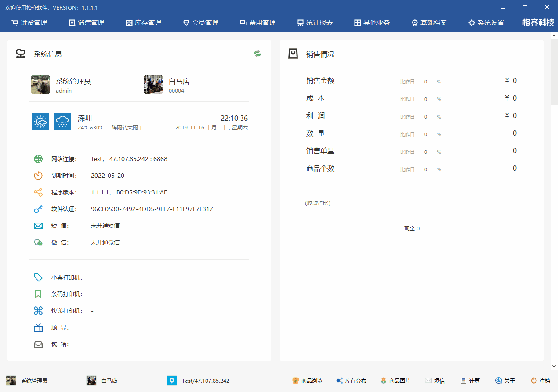Click the down arrow of right scrollbar

click(554, 366)
